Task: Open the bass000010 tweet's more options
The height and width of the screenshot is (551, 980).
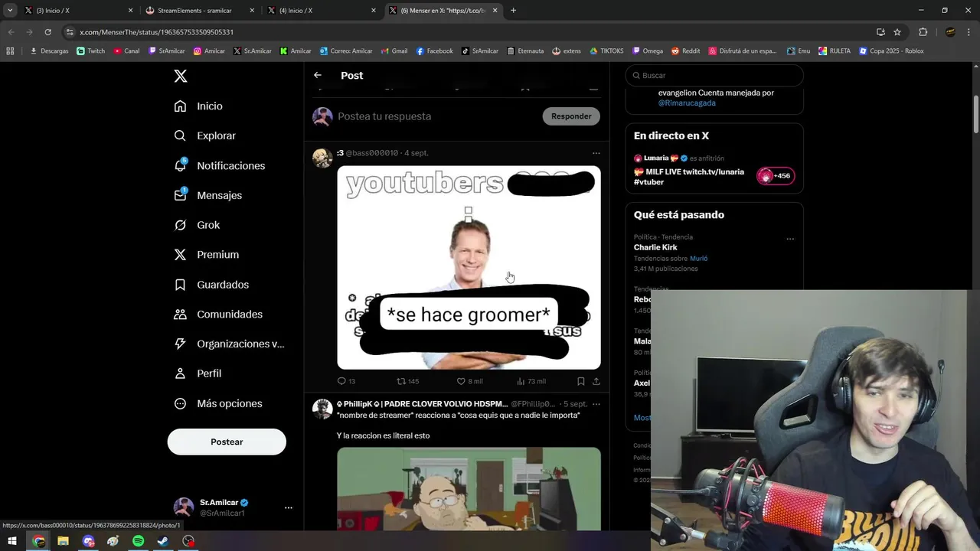Action: [596, 153]
